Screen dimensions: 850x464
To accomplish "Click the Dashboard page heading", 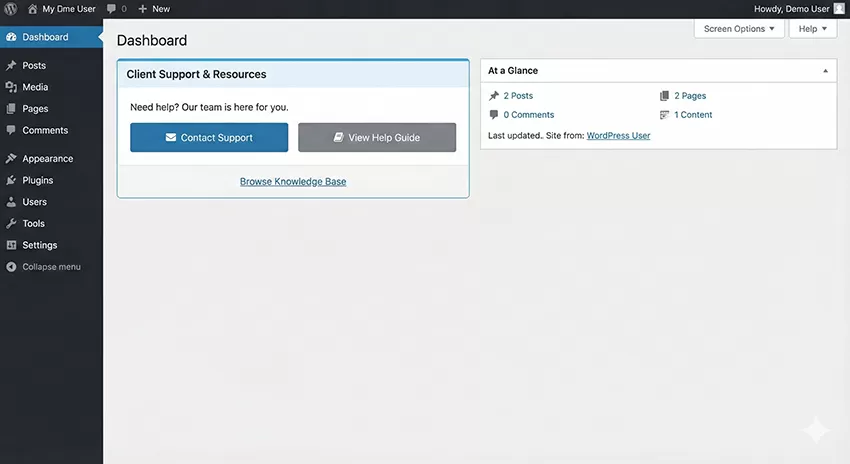I will pos(152,41).
